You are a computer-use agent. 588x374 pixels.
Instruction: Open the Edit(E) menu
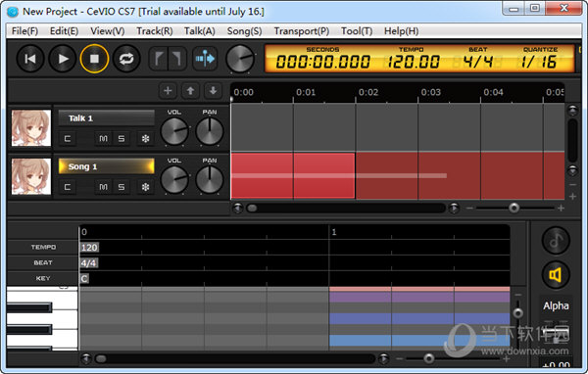click(x=64, y=31)
